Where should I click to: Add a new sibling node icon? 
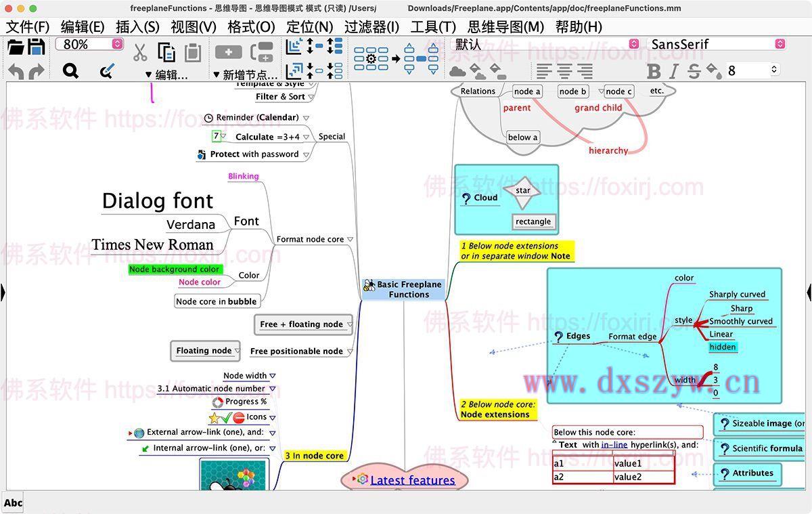click(x=262, y=52)
